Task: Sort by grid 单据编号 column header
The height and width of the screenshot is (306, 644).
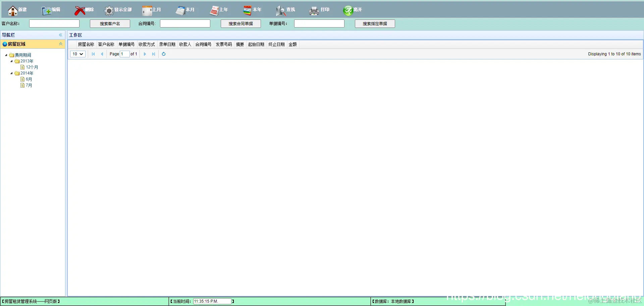Action: [x=126, y=44]
